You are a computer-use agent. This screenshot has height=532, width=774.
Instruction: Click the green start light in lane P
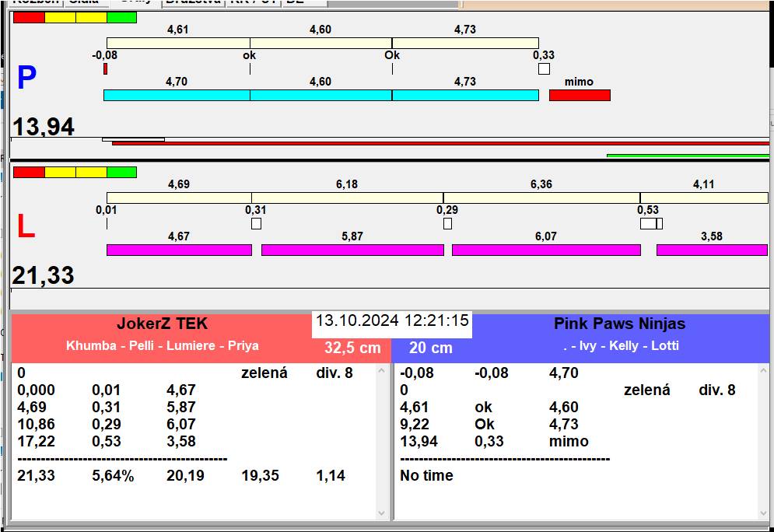click(x=121, y=17)
